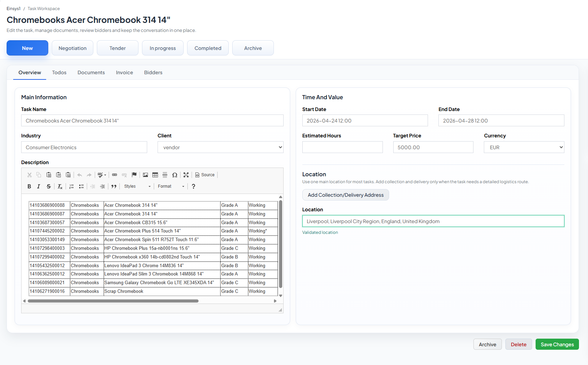Set task status to In progress

[x=163, y=48]
